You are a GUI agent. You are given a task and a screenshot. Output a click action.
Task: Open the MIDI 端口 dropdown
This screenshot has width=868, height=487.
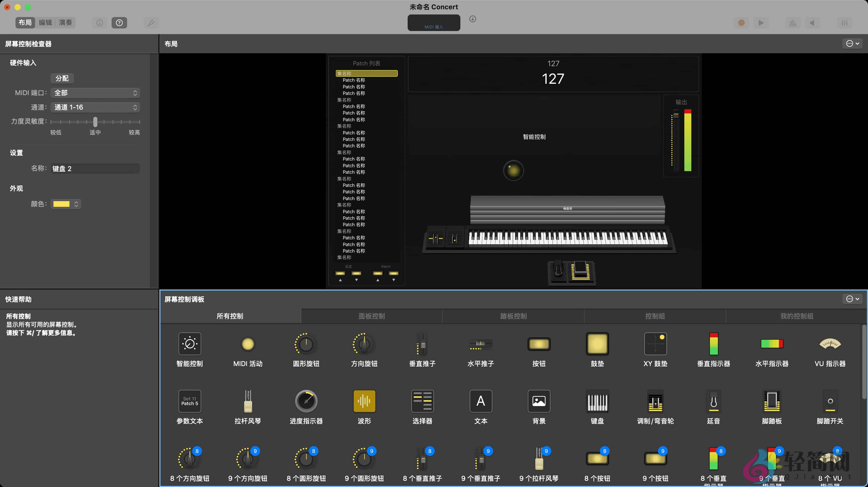[x=95, y=93]
